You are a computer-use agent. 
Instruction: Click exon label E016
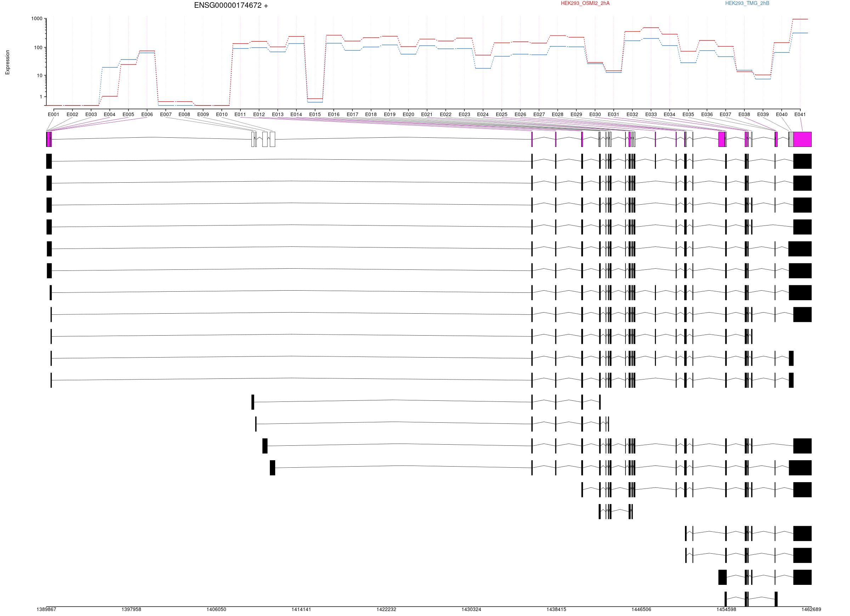(x=334, y=115)
